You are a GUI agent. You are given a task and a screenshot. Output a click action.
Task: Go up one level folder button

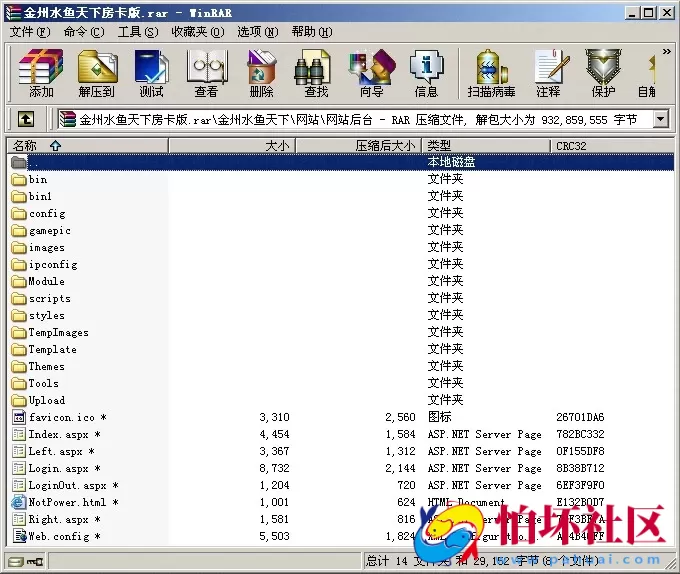(26, 119)
